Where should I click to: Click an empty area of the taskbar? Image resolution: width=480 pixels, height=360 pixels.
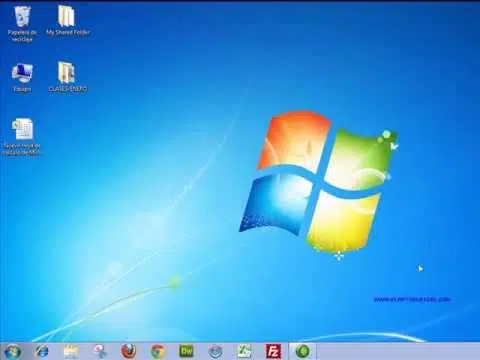pyautogui.click(x=397, y=352)
